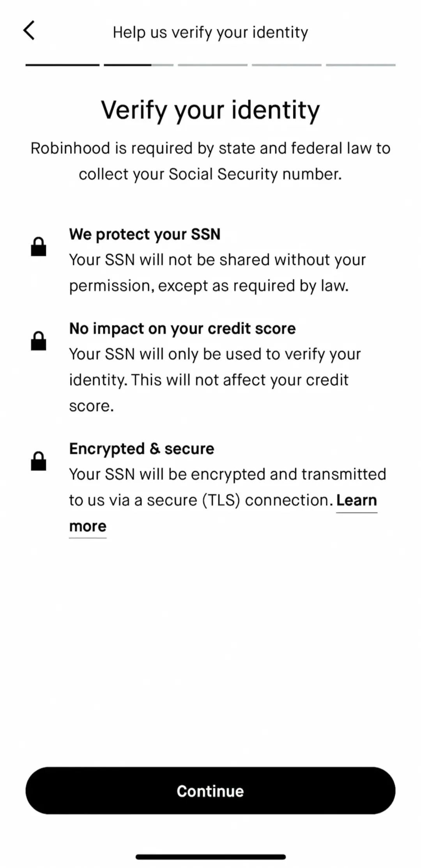Select the 'Encrypted & secure' title

pyautogui.click(x=142, y=449)
